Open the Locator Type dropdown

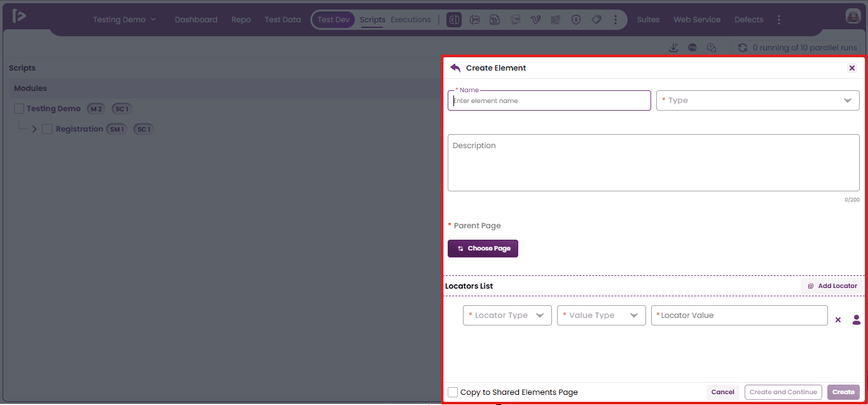[x=507, y=315]
